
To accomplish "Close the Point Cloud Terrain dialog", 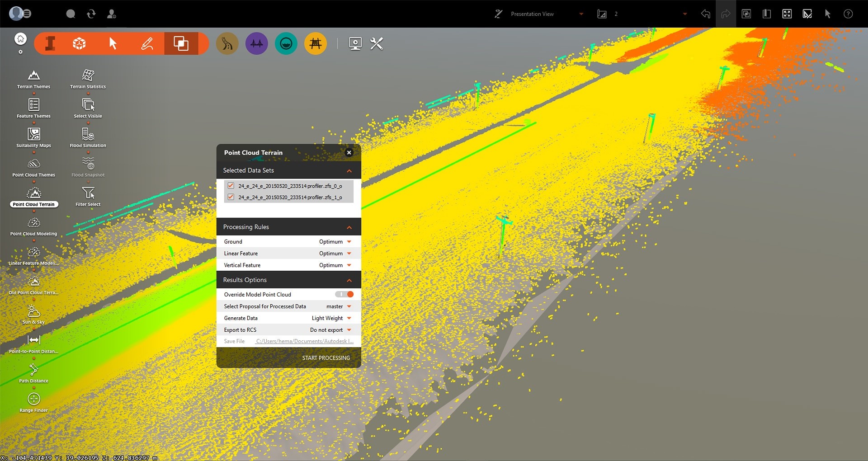I will coord(349,153).
